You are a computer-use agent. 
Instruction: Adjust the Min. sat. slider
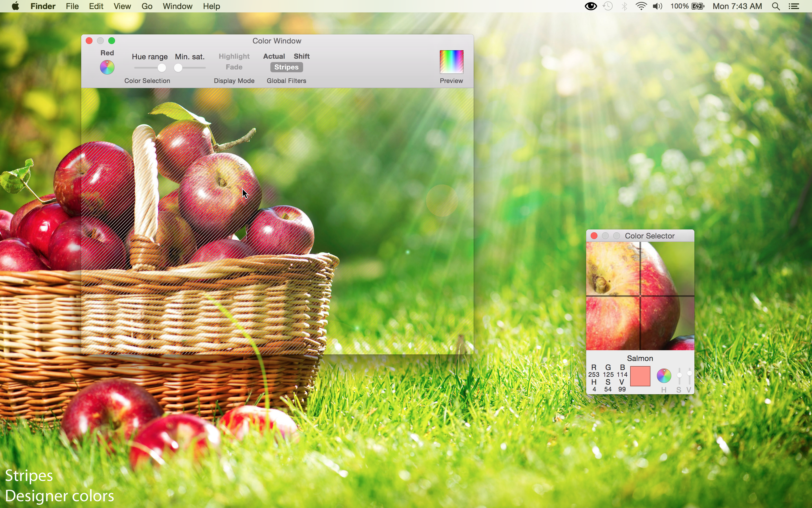(x=190, y=68)
